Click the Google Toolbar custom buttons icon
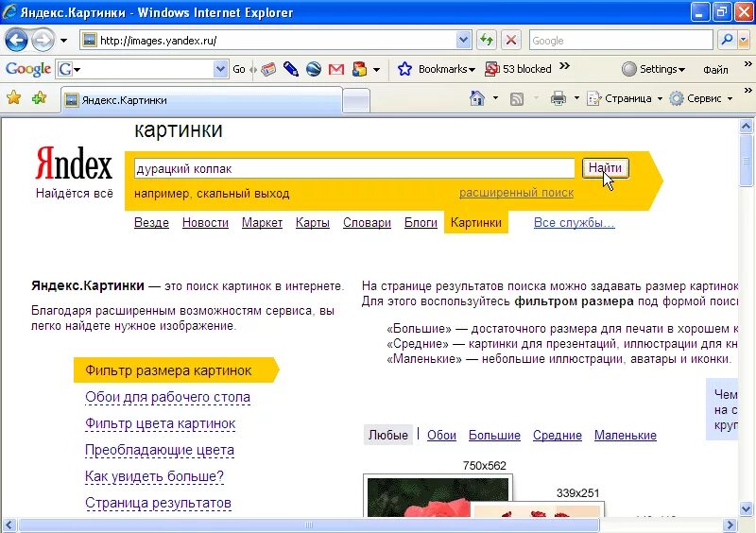This screenshot has width=756, height=533. (359, 69)
